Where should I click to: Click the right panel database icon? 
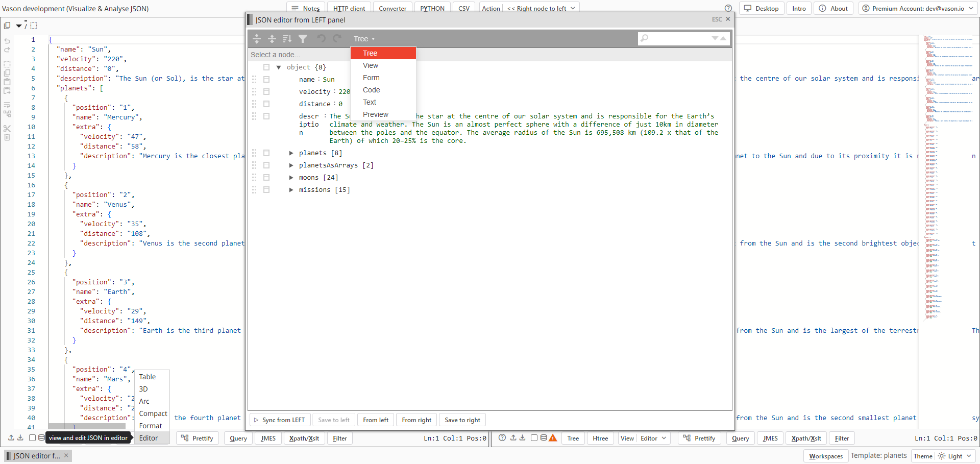point(544,438)
